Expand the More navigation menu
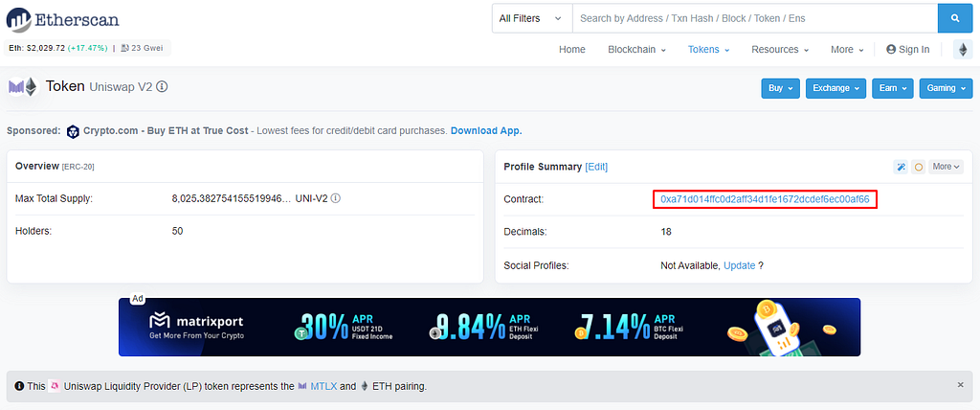Image resolution: width=980 pixels, height=410 pixels. tap(847, 50)
